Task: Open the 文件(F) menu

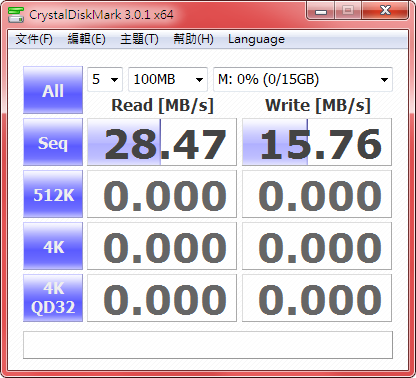Action: point(34,39)
